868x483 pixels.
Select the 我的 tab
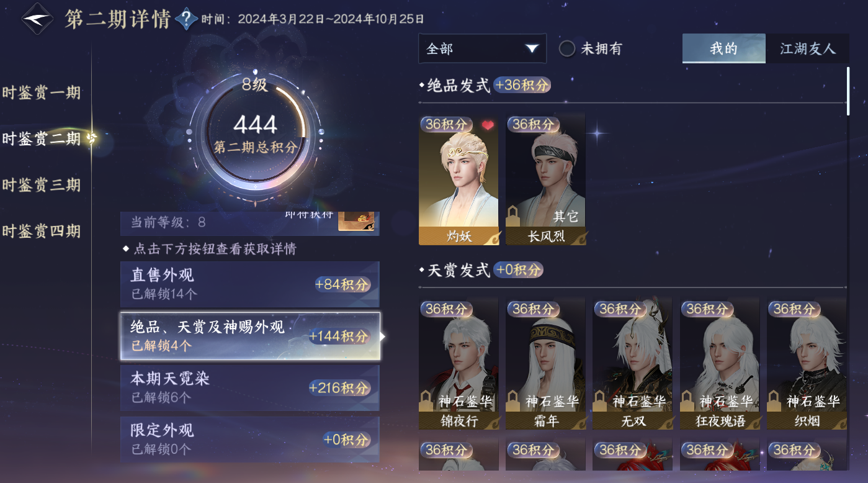(723, 48)
